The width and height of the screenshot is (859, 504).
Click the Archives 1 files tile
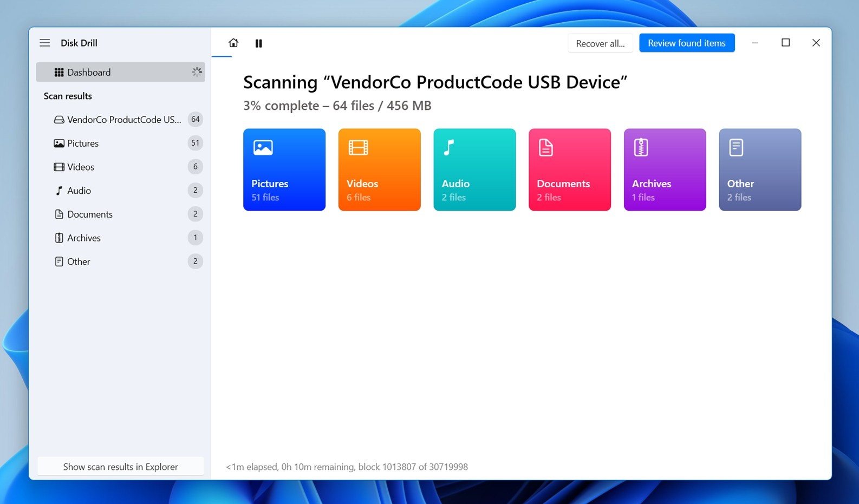665,169
